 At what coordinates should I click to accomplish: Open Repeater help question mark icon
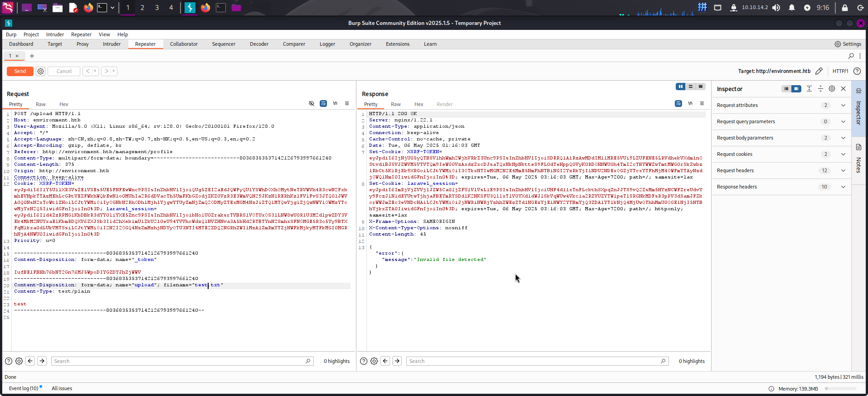pyautogui.click(x=857, y=71)
